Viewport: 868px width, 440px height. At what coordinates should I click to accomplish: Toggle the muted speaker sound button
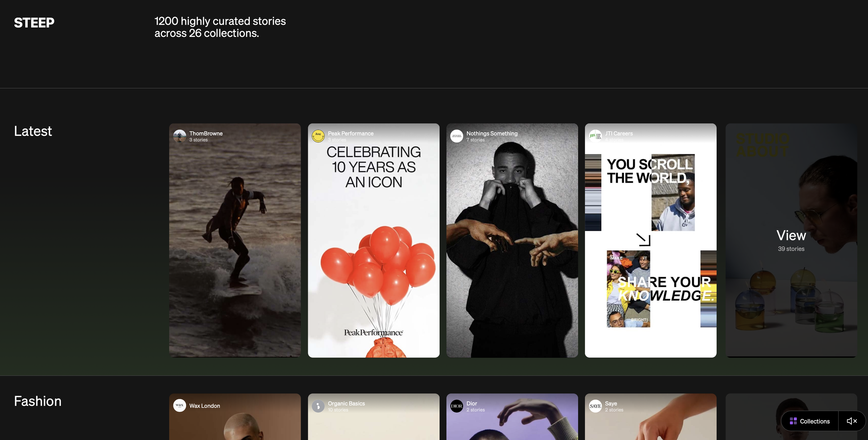[852, 421]
